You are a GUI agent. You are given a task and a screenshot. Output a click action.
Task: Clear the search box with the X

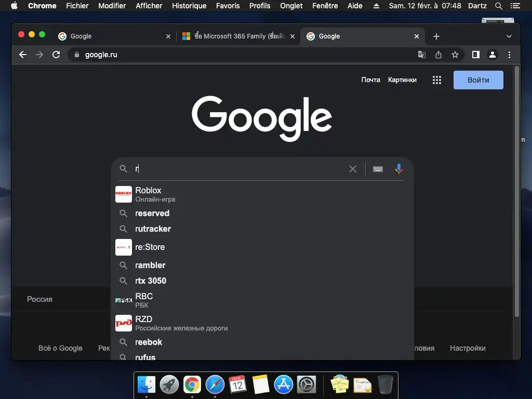coord(353,169)
